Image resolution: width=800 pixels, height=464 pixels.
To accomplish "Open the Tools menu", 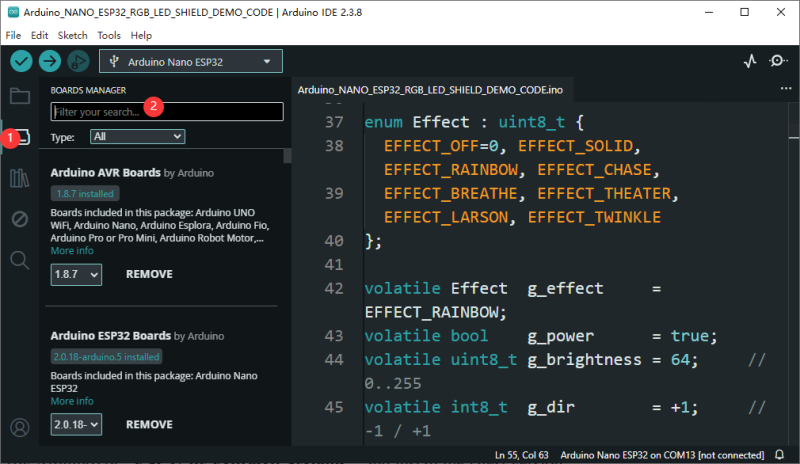I will tap(109, 35).
